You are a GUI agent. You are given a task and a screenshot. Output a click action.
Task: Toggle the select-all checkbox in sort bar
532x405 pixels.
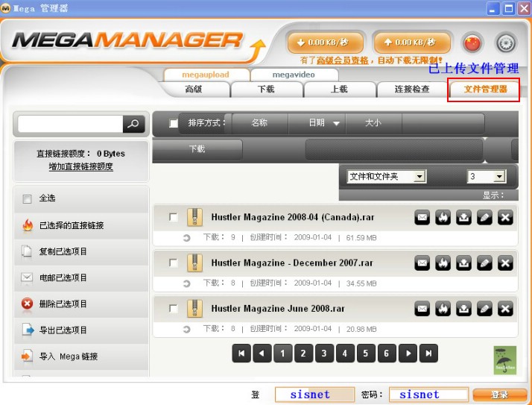pyautogui.click(x=174, y=123)
